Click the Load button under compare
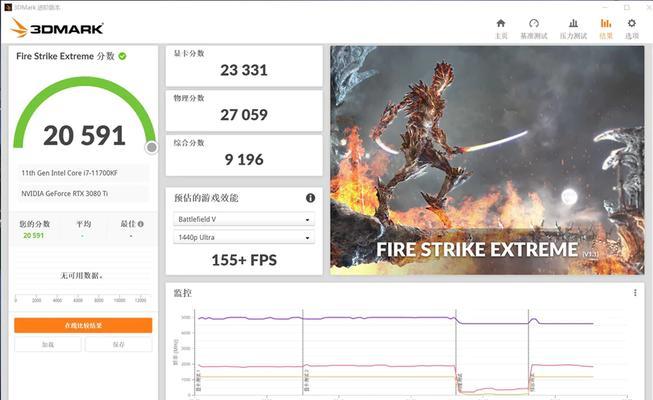This screenshot has height=400, width=653. tap(48, 345)
